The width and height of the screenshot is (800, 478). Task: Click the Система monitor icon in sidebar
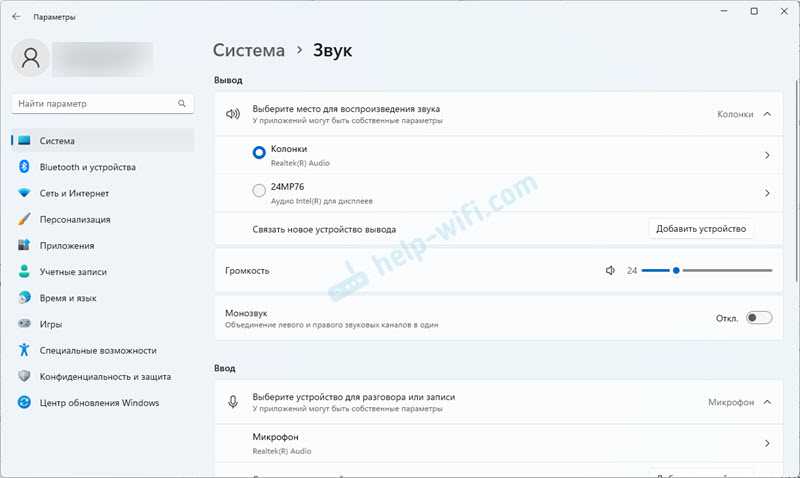(x=24, y=140)
